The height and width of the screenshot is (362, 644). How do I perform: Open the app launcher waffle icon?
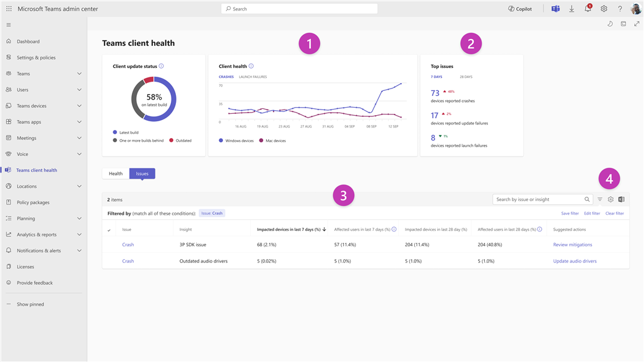(x=9, y=9)
